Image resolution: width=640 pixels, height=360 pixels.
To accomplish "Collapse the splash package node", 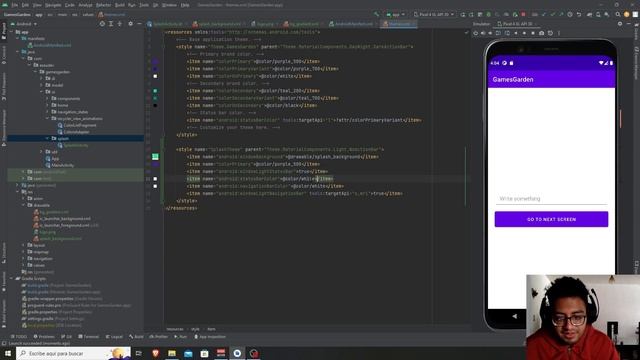I will [x=47, y=138].
